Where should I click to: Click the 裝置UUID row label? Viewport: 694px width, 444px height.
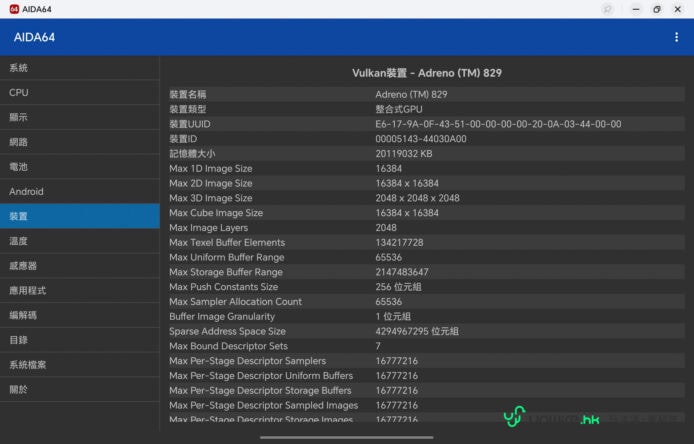pos(189,124)
